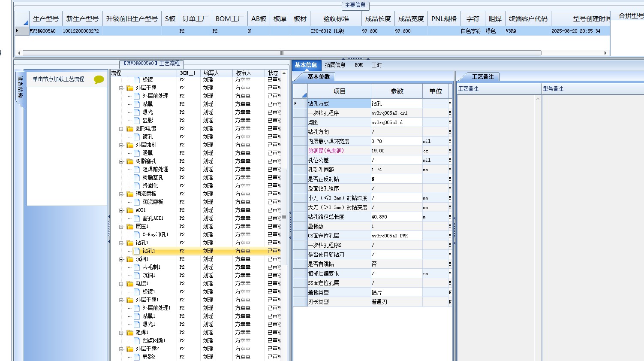Collapse the 陶瓷磨板 tree node
The width and height of the screenshot is (644, 361).
(x=121, y=194)
